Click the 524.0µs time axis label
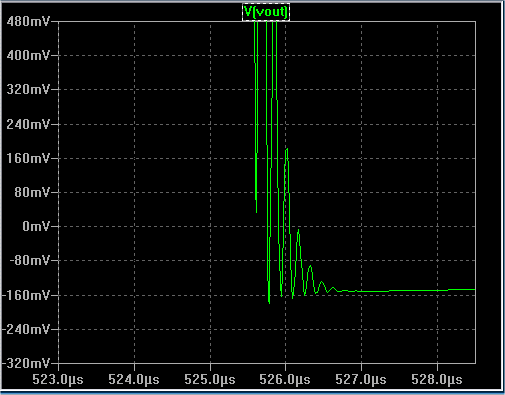This screenshot has width=505, height=395. (x=134, y=379)
